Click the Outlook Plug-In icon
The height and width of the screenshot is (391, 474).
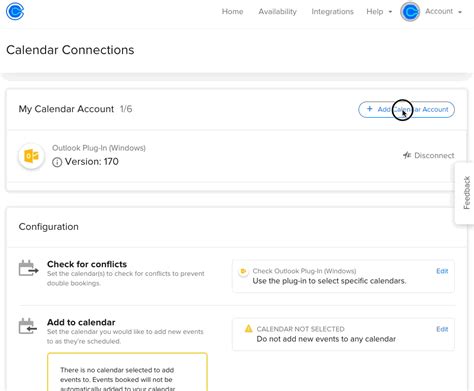click(x=31, y=156)
